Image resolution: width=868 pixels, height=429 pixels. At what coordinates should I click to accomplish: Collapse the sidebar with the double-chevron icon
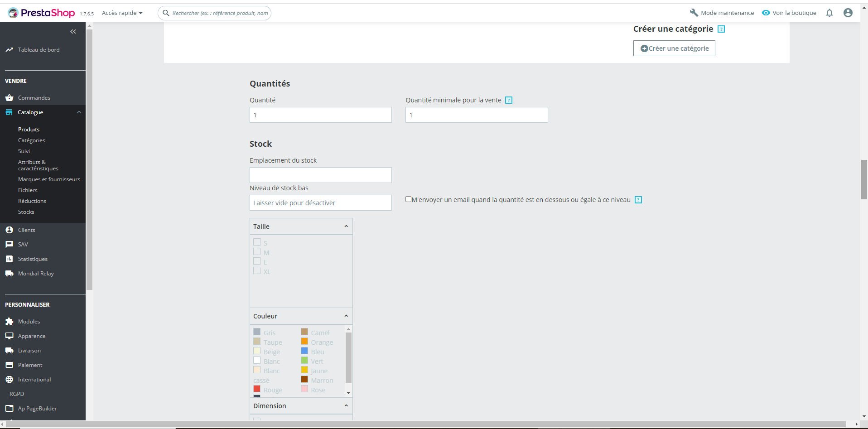[73, 31]
